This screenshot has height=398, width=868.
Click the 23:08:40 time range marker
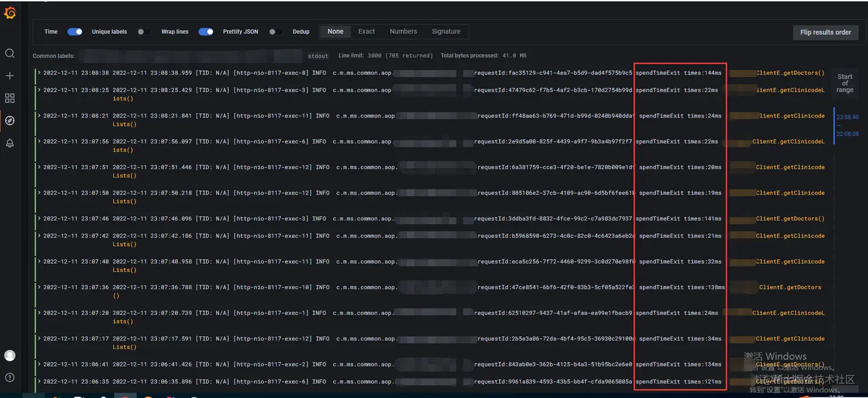[x=847, y=117]
